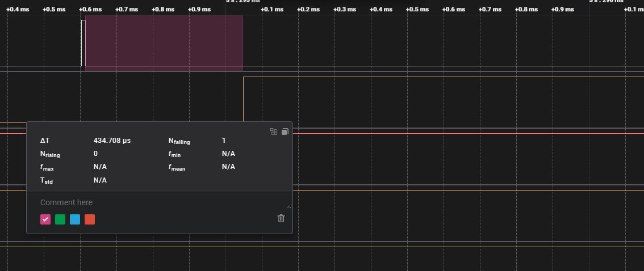Grab the comment box resize handle
Screen dimensions: 644x271
[290, 206]
